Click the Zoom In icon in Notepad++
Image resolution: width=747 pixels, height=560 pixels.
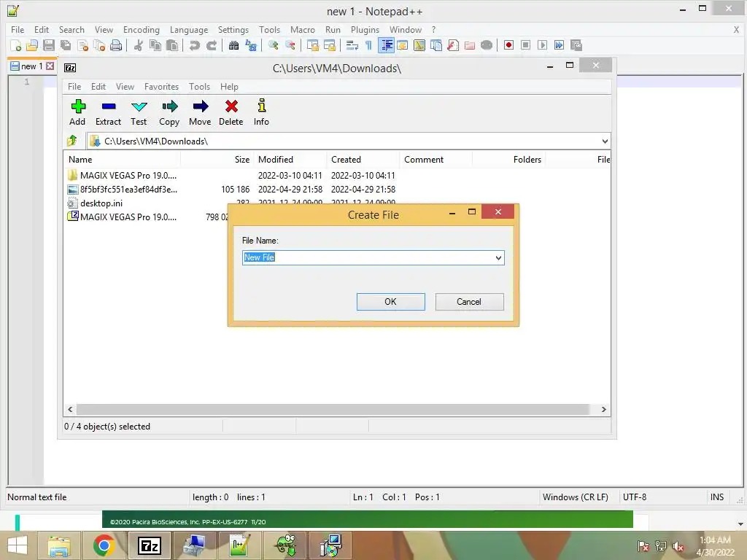point(273,45)
